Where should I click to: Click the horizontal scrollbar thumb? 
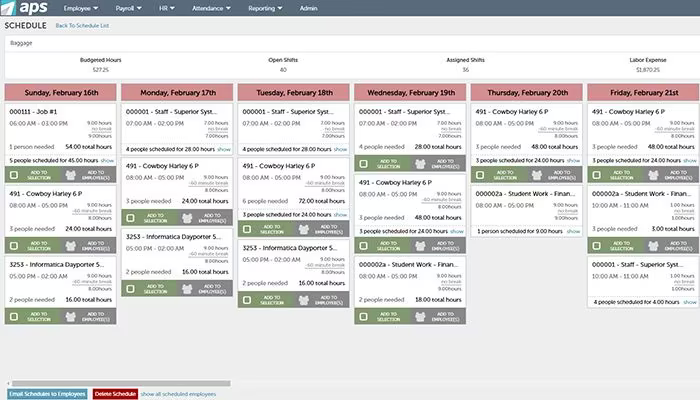coord(121,383)
